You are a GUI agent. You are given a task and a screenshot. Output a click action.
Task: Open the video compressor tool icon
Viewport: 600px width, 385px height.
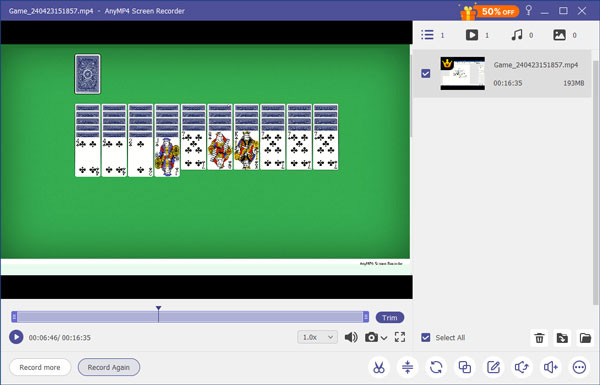click(x=408, y=367)
